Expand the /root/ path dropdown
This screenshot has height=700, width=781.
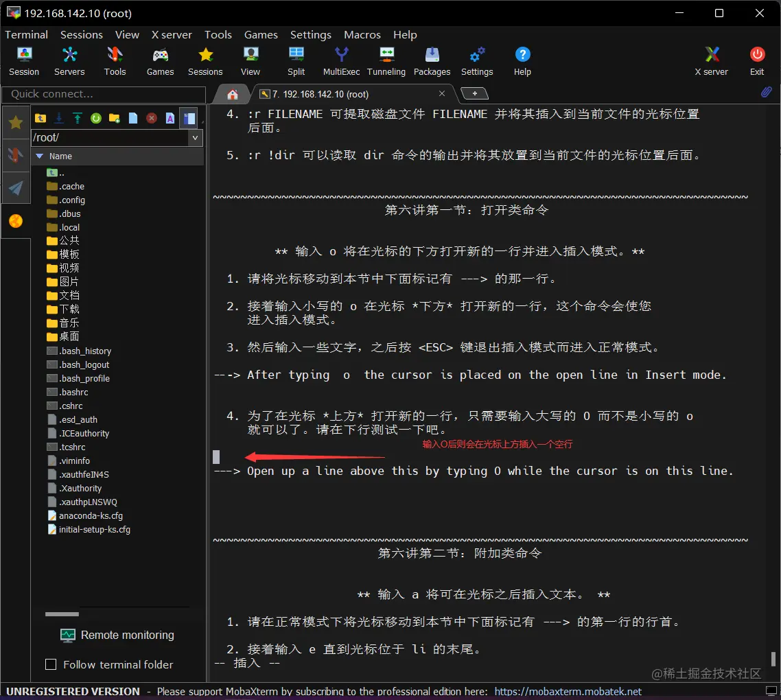(195, 137)
